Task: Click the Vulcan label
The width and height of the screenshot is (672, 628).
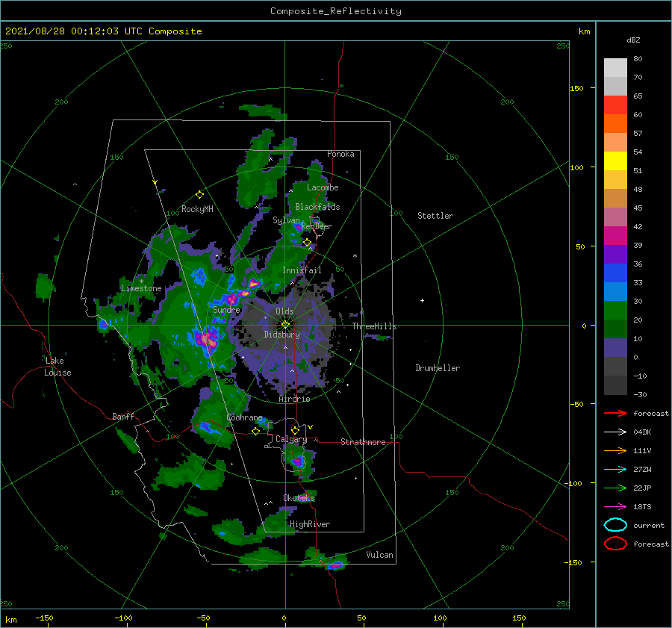Action: coord(379,555)
